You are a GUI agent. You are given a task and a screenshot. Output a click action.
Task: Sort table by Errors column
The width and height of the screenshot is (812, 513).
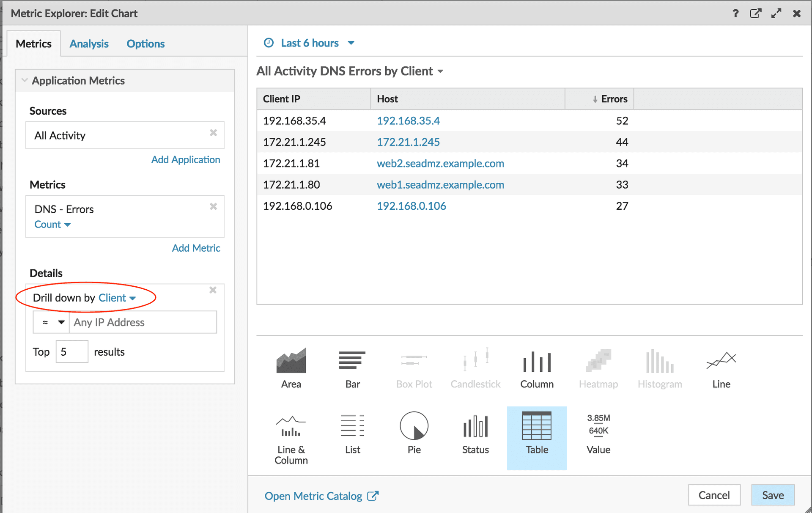(x=599, y=99)
